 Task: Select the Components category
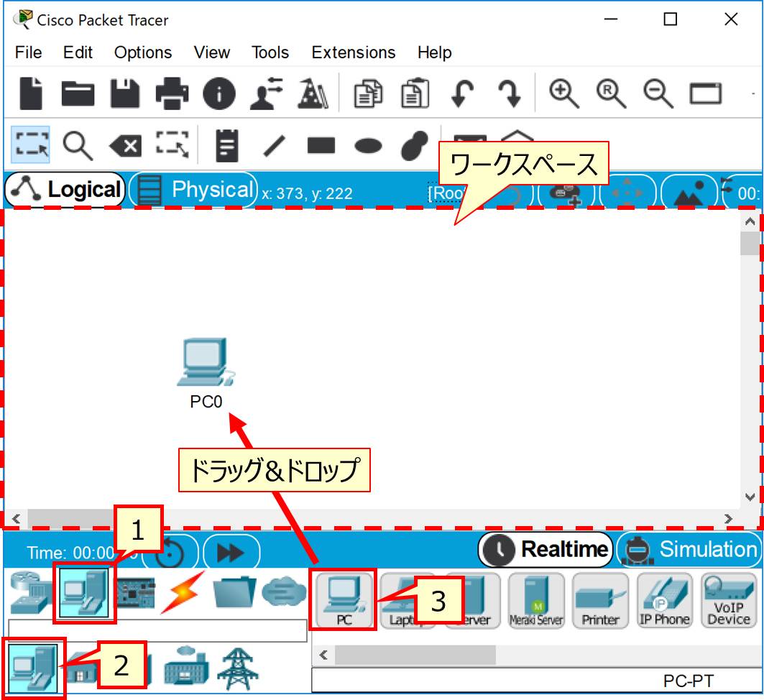(x=137, y=592)
